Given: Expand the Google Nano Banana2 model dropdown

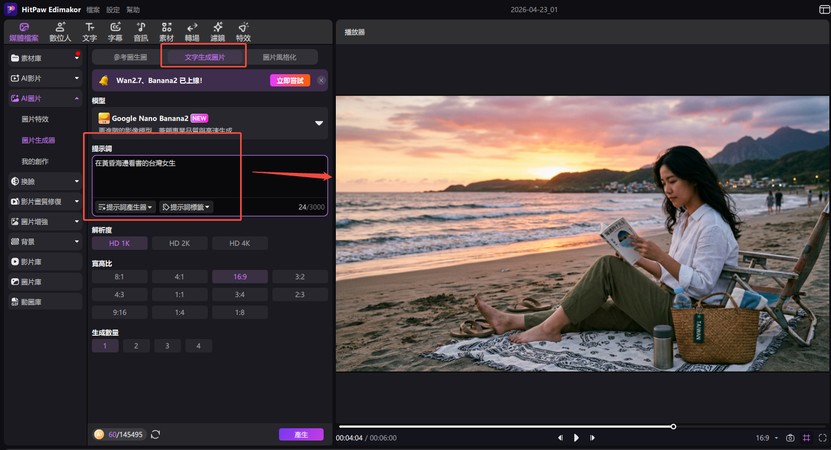Looking at the screenshot, I should click(x=319, y=123).
